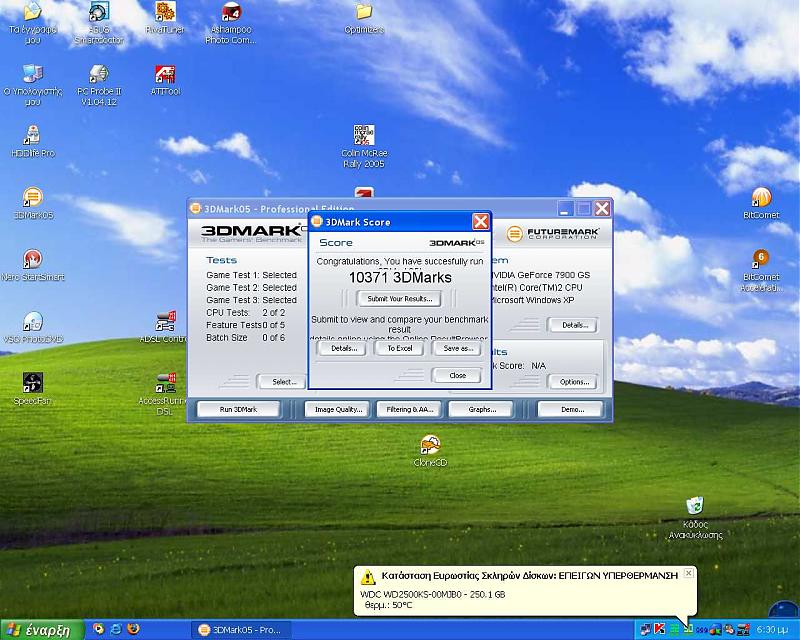The width and height of the screenshot is (800, 640).
Task: Click the system tray clock 6:30
Action: 772,630
